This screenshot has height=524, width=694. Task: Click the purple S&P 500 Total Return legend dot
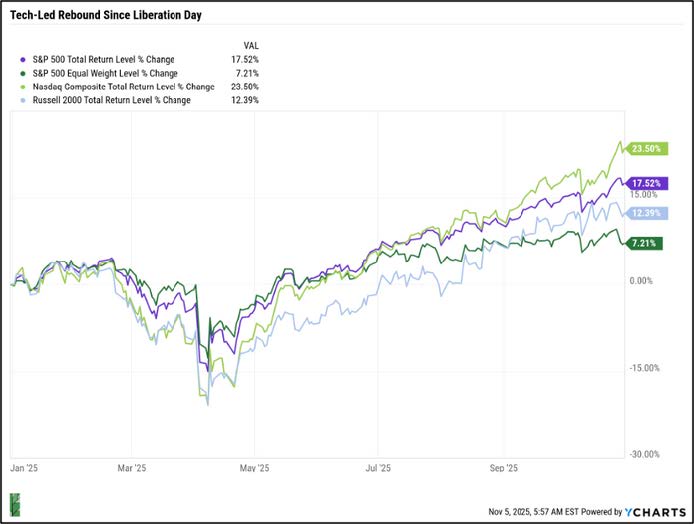pos(23,59)
